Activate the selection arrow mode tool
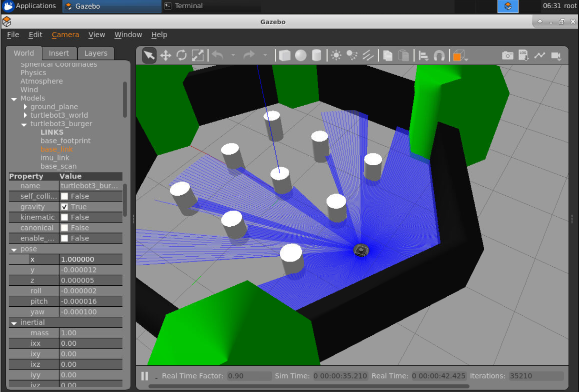 [149, 56]
